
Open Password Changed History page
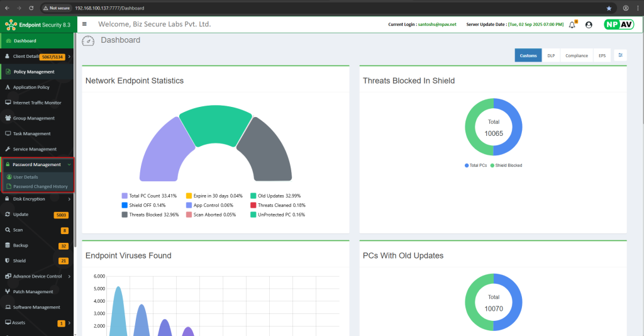point(40,186)
